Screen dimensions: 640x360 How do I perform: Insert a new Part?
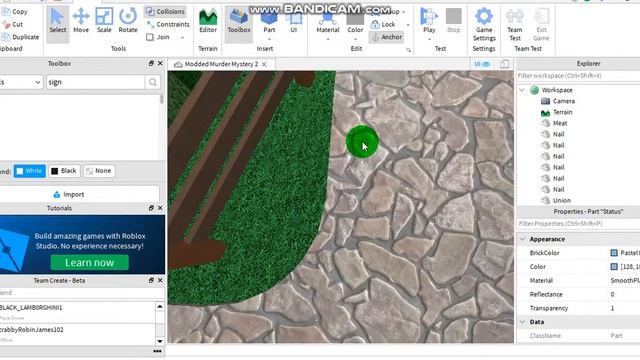[x=269, y=20]
